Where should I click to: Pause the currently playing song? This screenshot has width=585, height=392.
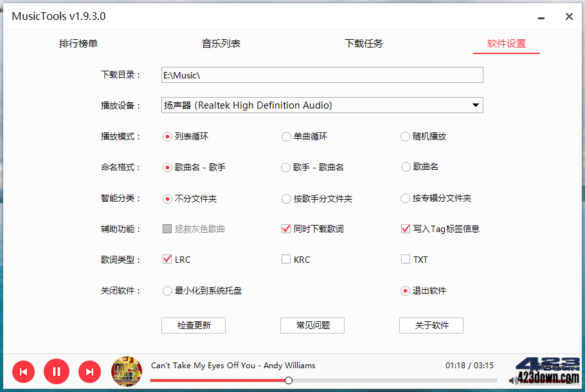point(57,371)
